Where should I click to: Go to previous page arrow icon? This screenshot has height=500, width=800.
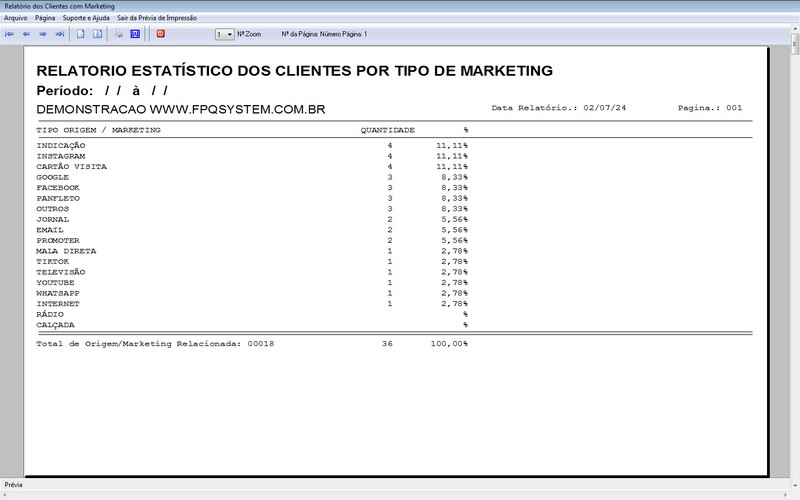tap(26, 34)
